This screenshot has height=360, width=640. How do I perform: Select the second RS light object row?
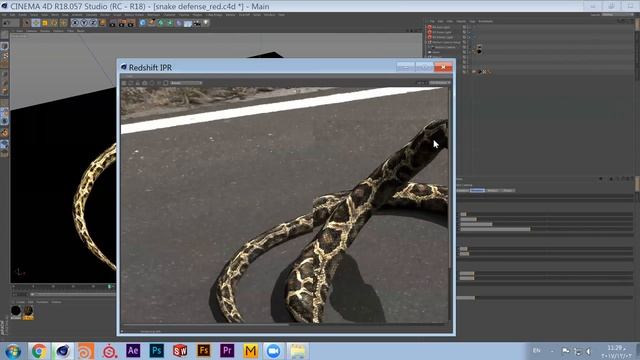click(441, 32)
